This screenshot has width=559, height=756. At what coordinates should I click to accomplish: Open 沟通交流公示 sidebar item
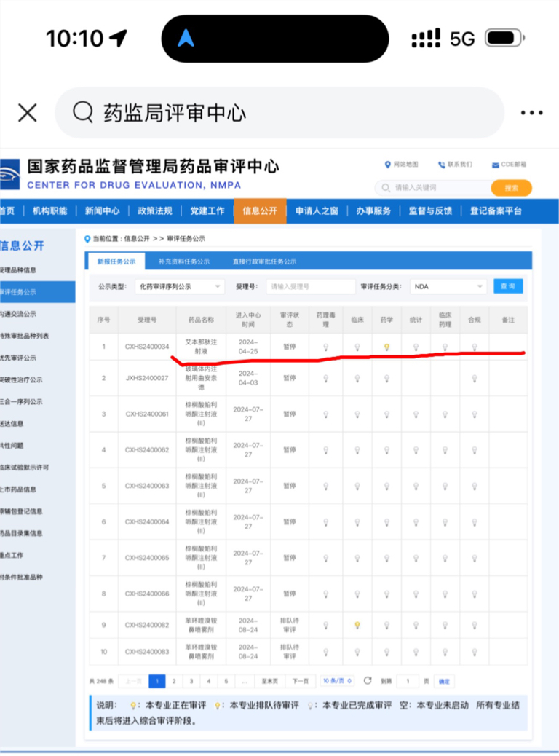coord(18,314)
